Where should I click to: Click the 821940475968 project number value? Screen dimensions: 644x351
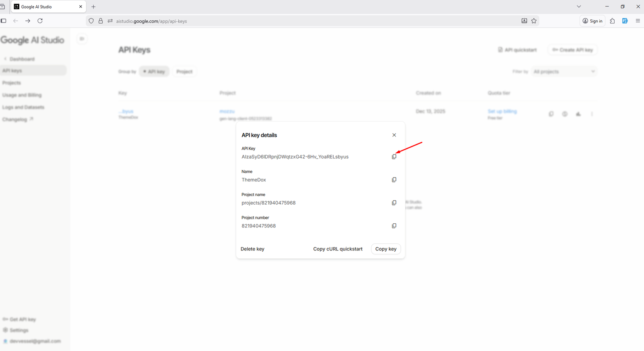tap(258, 226)
